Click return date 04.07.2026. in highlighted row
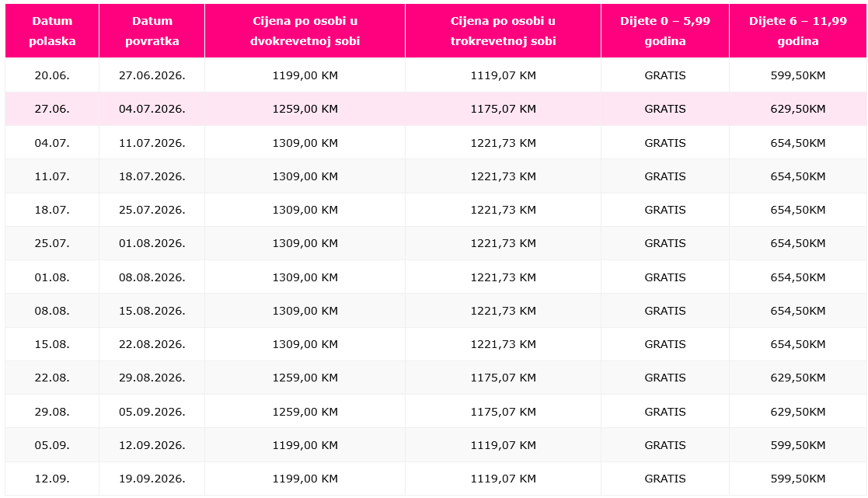The height and width of the screenshot is (498, 868). point(152,109)
